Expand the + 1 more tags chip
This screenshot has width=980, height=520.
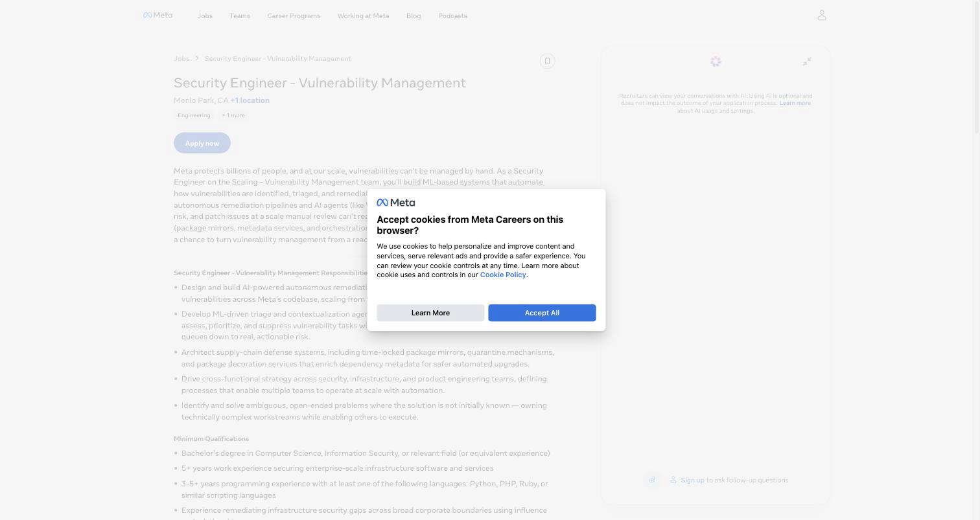(x=233, y=115)
